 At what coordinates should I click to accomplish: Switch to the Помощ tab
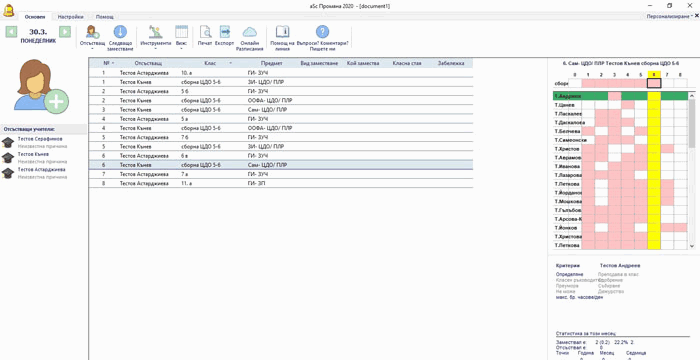[104, 17]
